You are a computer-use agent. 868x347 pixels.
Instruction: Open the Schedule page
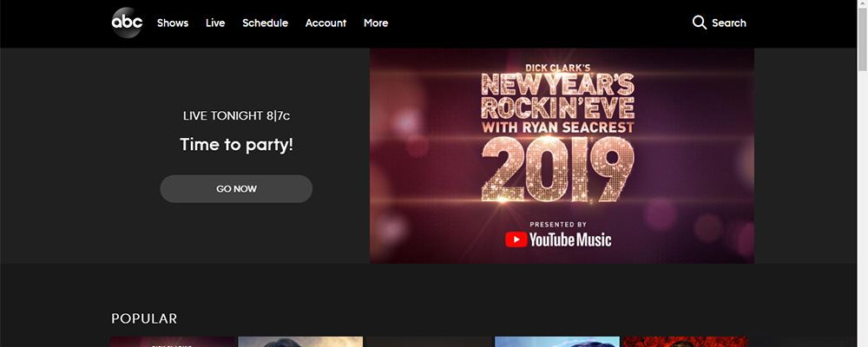pos(265,23)
